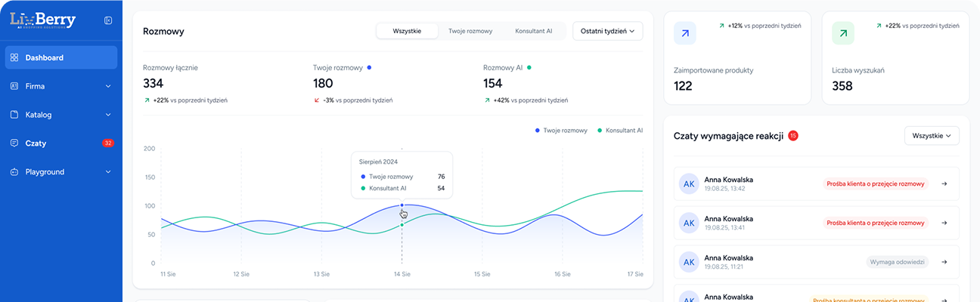
Task: Click the 17 Sie axis label
Action: tap(635, 274)
